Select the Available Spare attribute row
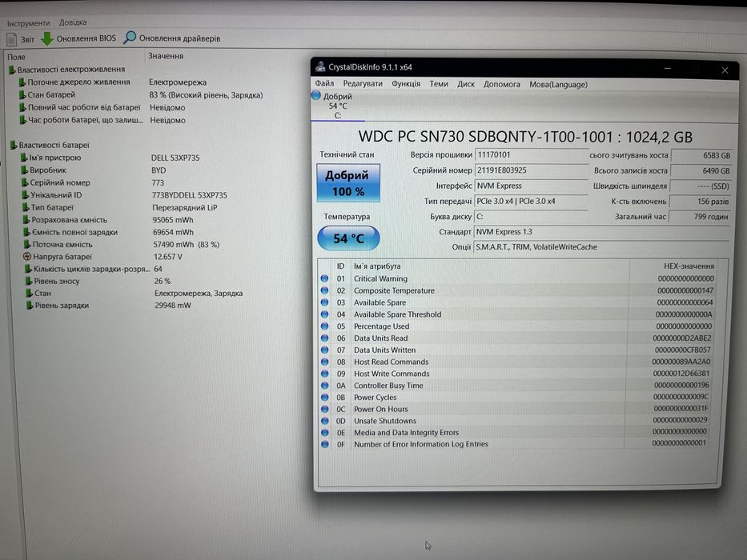Viewport: 747px width, 560px height. (517, 302)
